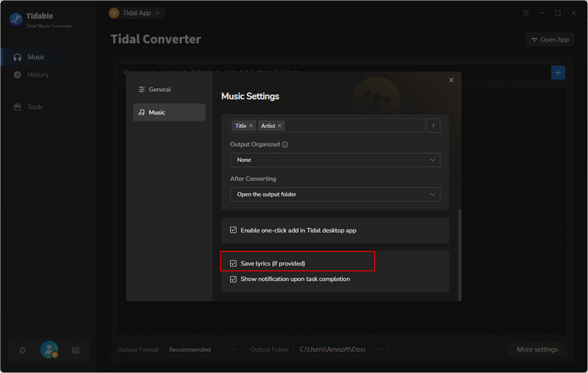Open the hamburger menu icon
Viewport: 588px width, 373px height.
click(x=526, y=13)
